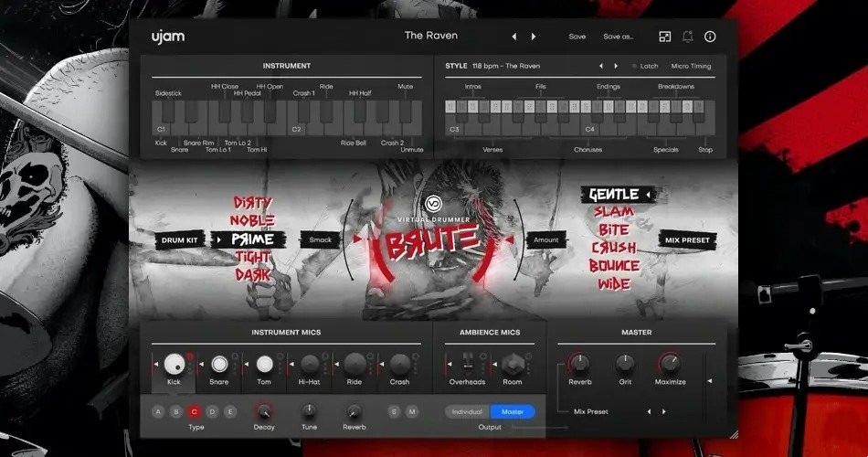The image size is (868, 457).
Task: Click the Tune knob
Action: (309, 411)
